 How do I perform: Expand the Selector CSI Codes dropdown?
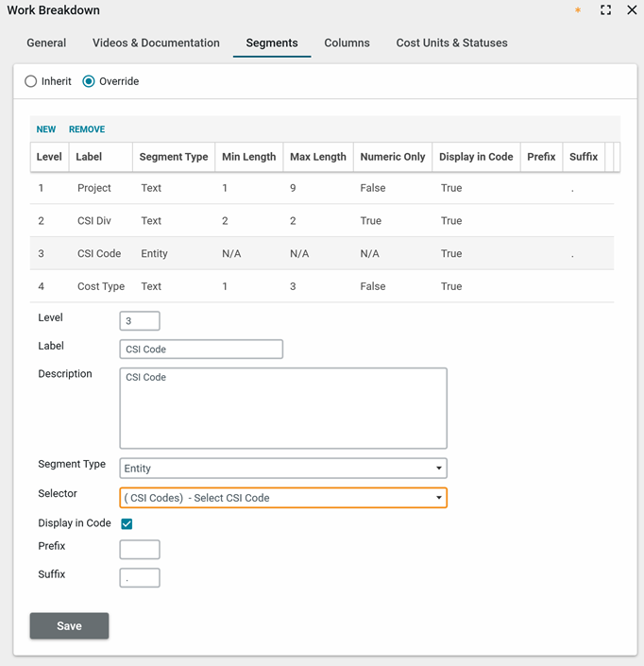tap(282, 498)
